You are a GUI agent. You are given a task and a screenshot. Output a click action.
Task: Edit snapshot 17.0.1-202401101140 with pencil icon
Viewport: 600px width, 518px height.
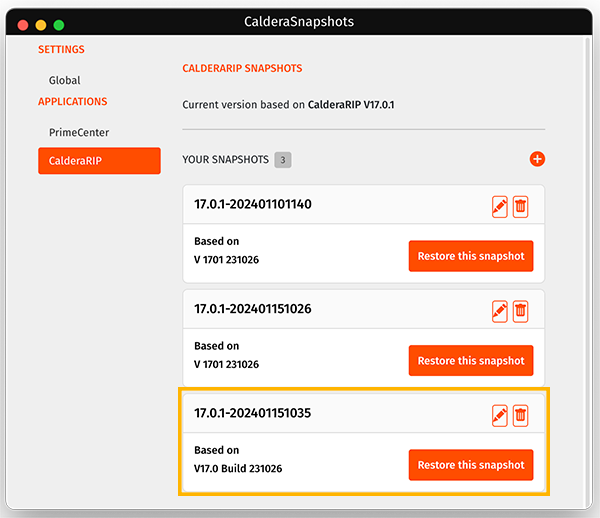click(499, 207)
